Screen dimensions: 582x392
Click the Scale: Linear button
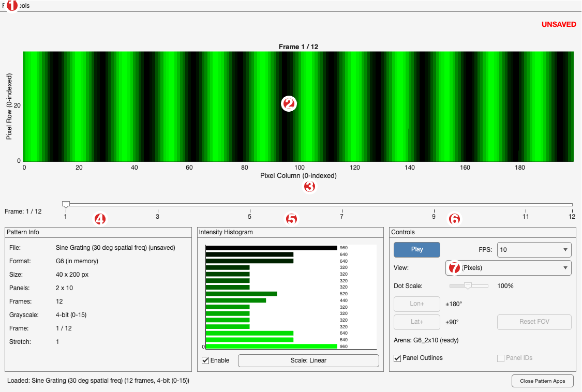tap(308, 360)
